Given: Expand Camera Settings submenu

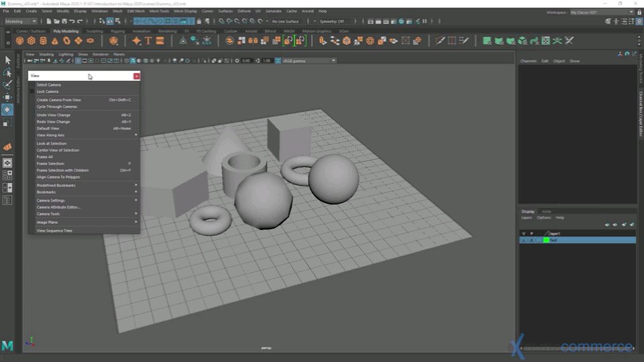Looking at the screenshot, I should tap(85, 200).
